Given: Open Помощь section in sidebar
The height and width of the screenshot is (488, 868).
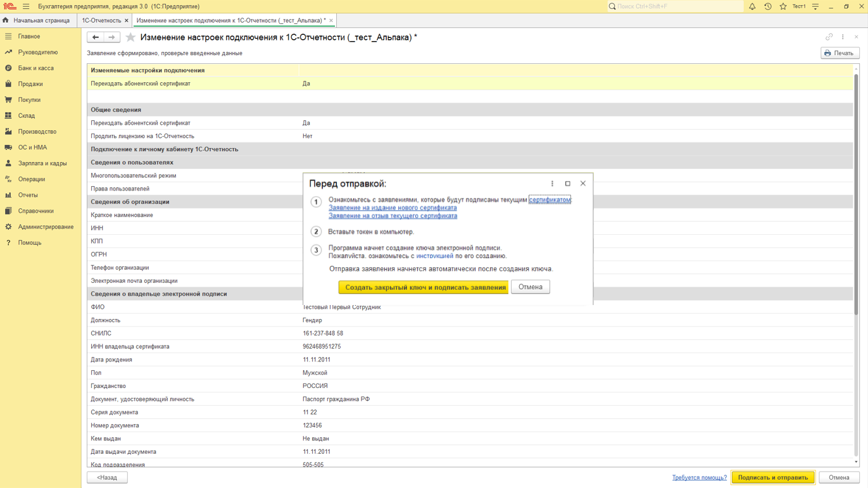Looking at the screenshot, I should pyautogui.click(x=30, y=242).
